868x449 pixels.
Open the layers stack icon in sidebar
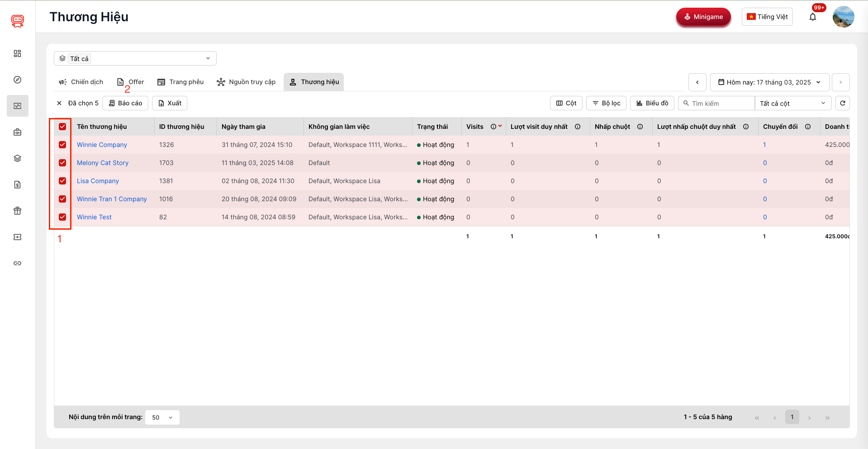tap(17, 158)
